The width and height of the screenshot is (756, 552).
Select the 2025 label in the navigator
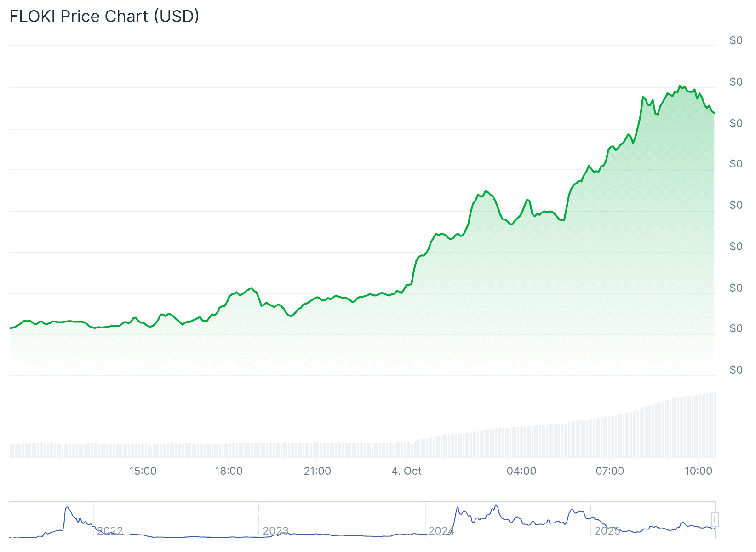pos(607,531)
